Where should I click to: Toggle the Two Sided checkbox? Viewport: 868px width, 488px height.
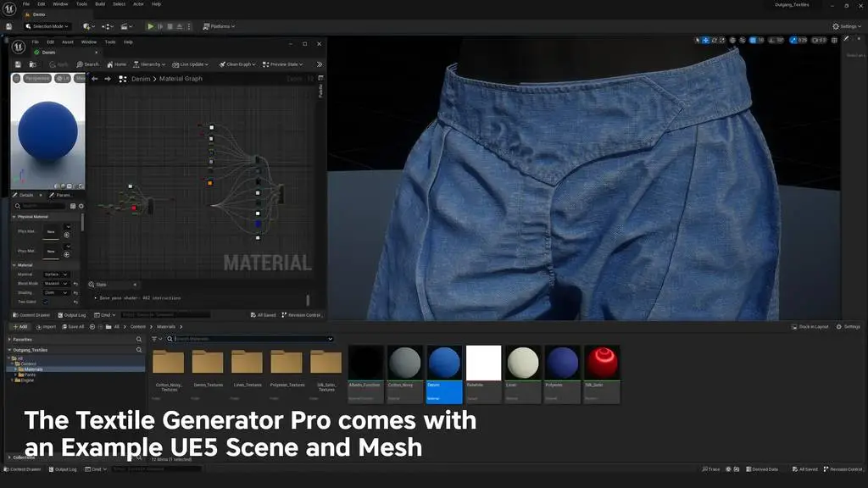[46, 302]
